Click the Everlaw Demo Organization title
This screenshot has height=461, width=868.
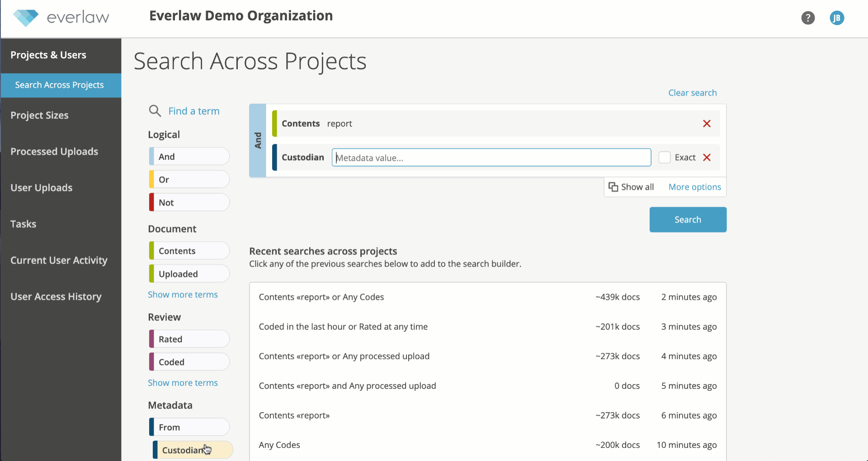[x=241, y=16]
